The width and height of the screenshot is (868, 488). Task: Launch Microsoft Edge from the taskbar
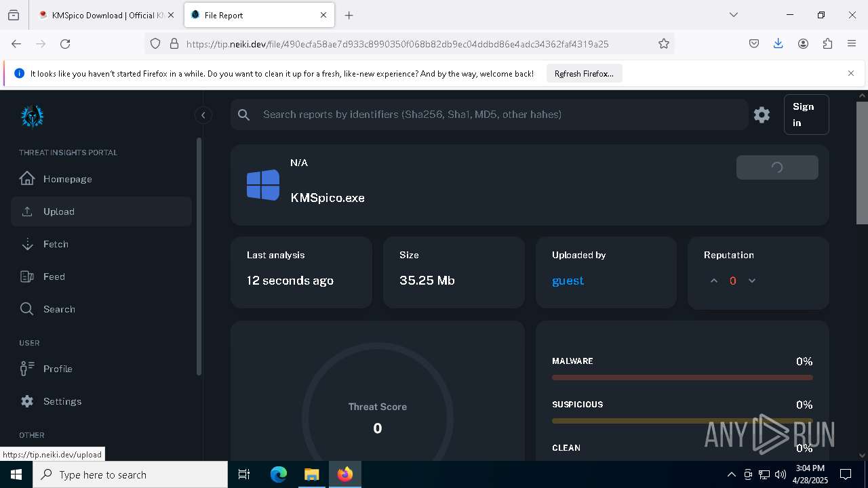(x=279, y=474)
